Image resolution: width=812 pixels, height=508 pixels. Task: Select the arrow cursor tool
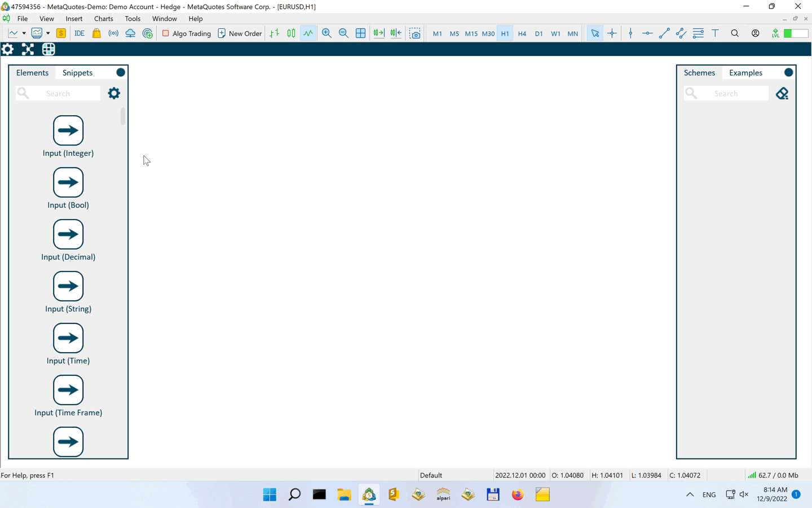[595, 33]
